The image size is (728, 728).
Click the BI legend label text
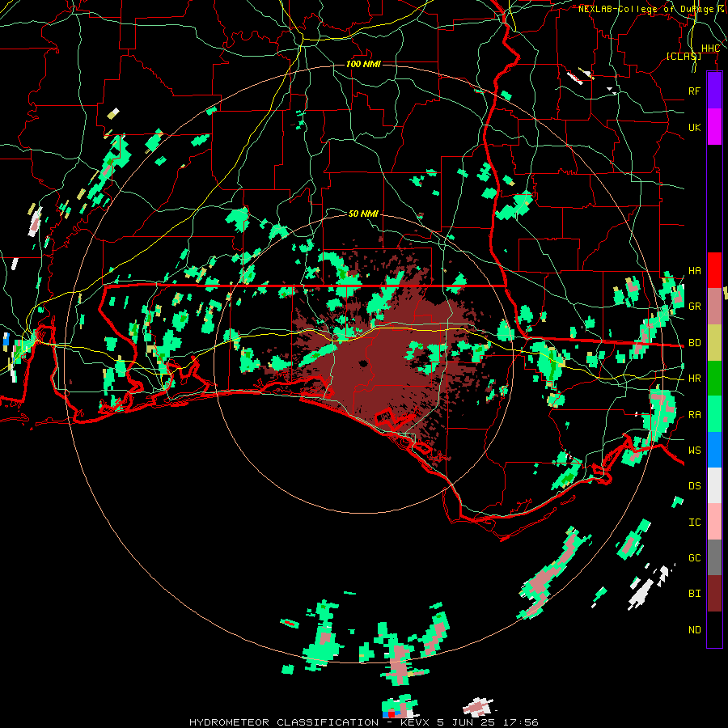click(x=694, y=594)
